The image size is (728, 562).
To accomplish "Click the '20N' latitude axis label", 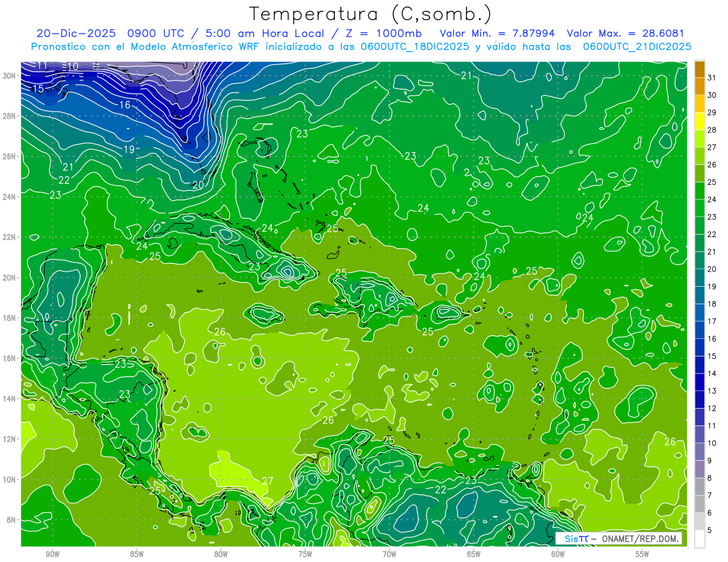I will 8,278.
